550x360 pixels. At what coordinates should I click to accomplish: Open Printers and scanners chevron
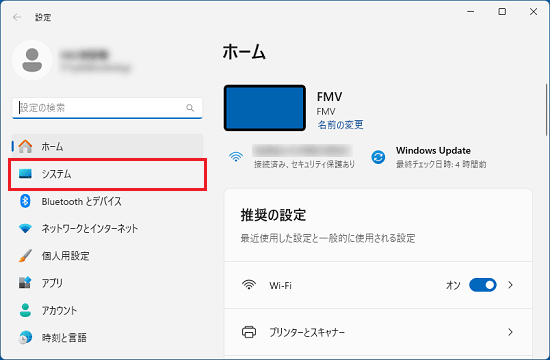click(510, 332)
